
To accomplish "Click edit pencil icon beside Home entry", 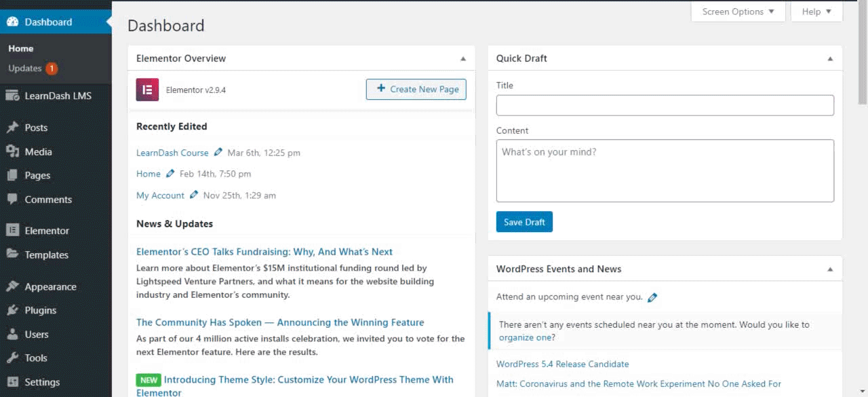I will point(170,174).
